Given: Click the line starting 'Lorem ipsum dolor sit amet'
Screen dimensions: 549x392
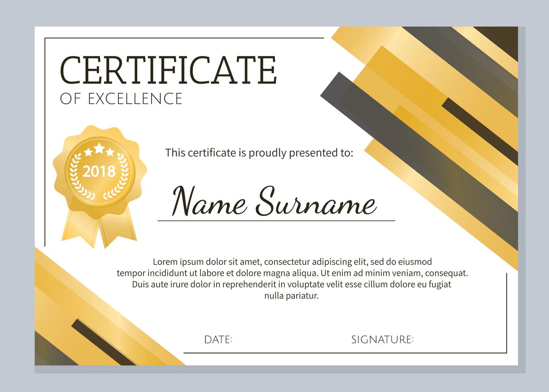Looking at the screenshot, I should click(293, 262).
